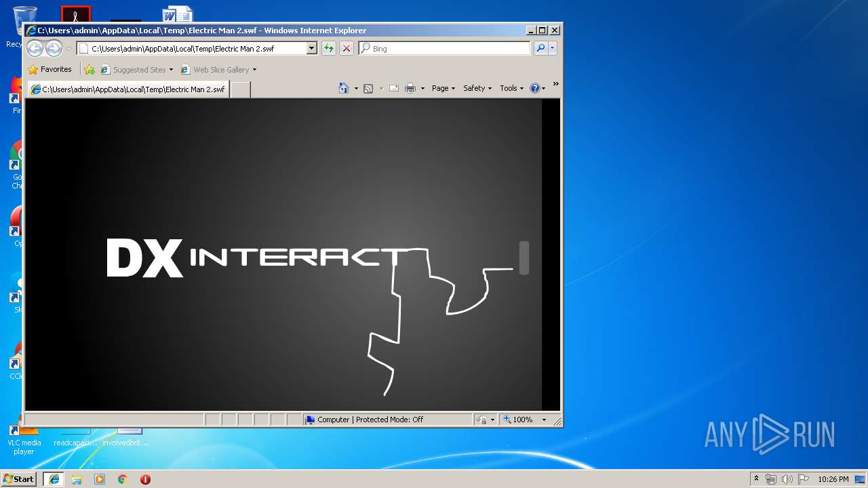This screenshot has height=488, width=868.
Task: Open the search provider dropdown arrow
Action: 553,48
